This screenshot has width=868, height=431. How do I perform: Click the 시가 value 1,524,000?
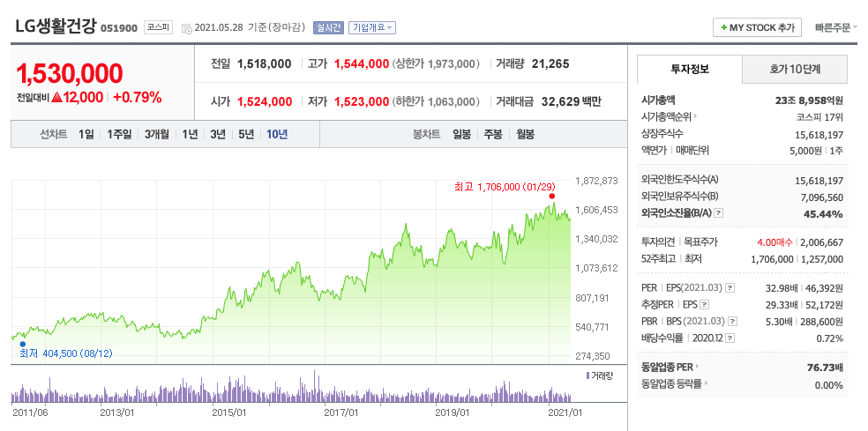tap(264, 102)
